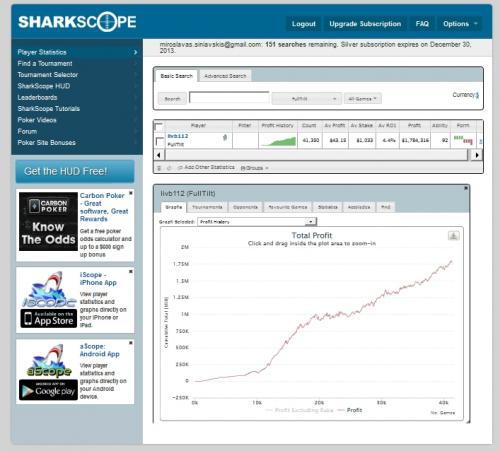Close the Carbon Poker advertisement
The width and height of the screenshot is (500, 451).
(131, 193)
